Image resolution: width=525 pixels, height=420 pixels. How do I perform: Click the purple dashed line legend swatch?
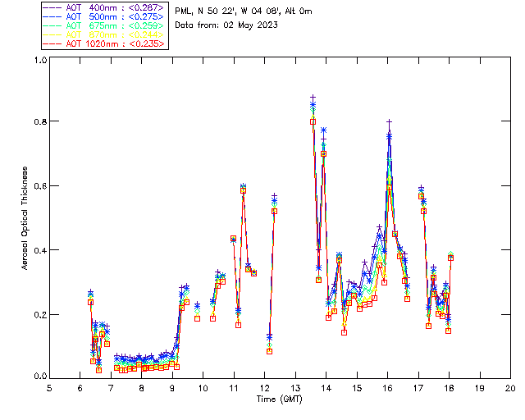(52, 7)
